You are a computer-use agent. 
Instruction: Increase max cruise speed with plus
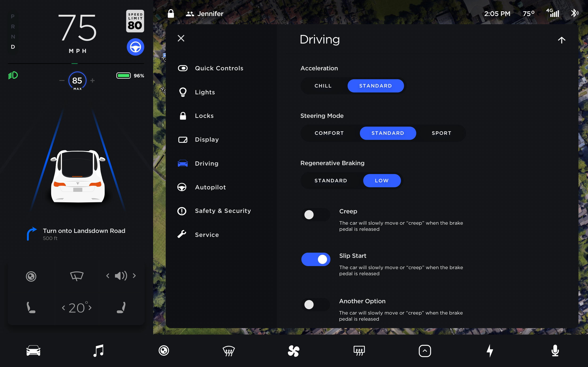pyautogui.click(x=93, y=80)
